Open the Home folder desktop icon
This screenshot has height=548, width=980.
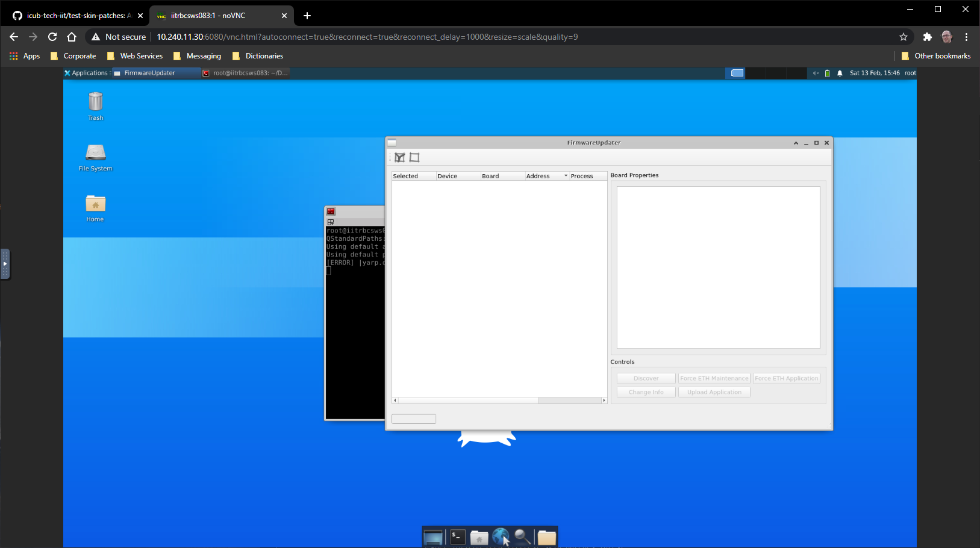[95, 208]
